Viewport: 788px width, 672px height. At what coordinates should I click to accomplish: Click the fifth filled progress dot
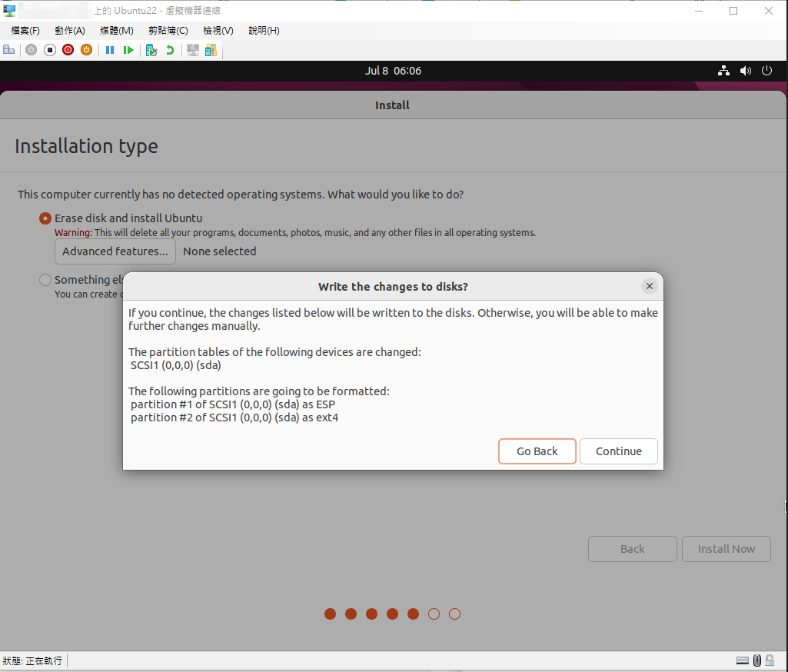pyautogui.click(x=413, y=614)
